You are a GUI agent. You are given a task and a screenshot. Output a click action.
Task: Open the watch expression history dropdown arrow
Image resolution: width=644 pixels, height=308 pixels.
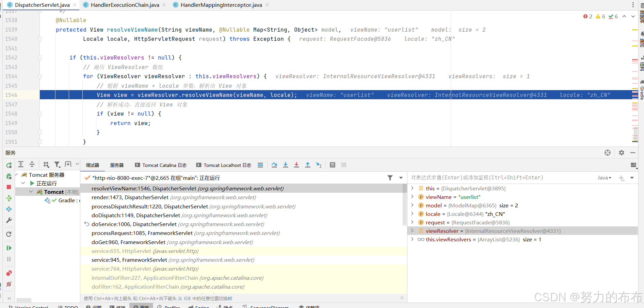point(632,178)
